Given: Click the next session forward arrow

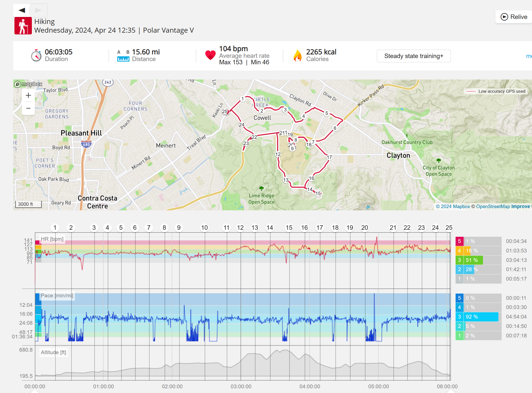Looking at the screenshot, I should coord(38,10).
